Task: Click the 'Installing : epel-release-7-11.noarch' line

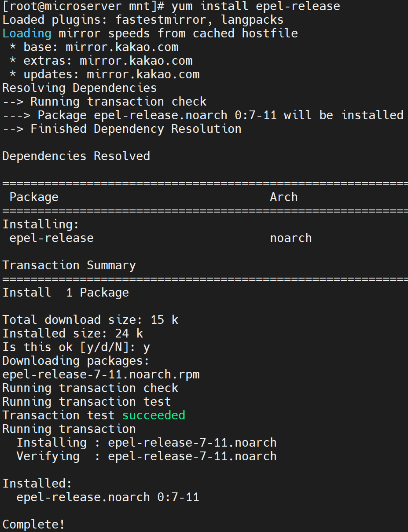Action: 147,443
